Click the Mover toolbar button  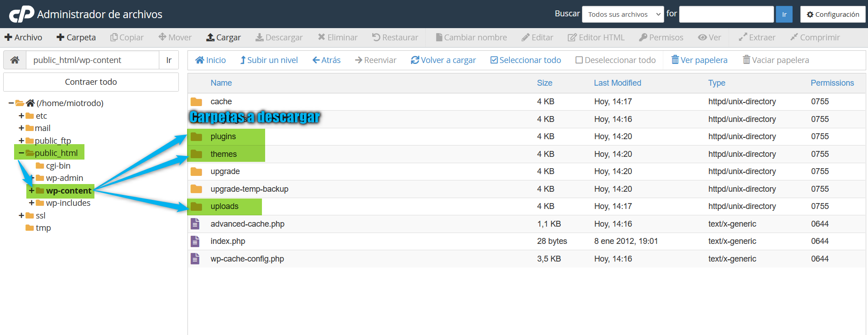click(x=175, y=37)
